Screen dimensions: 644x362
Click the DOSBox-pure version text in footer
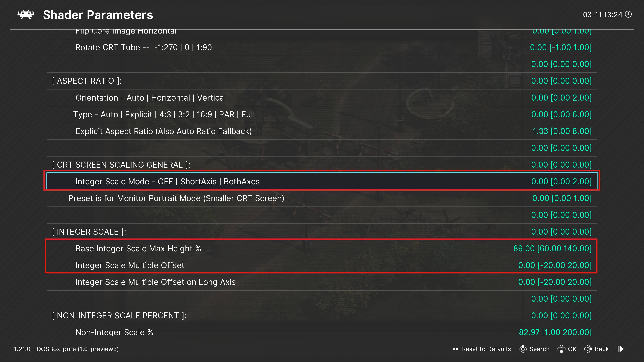click(66, 349)
